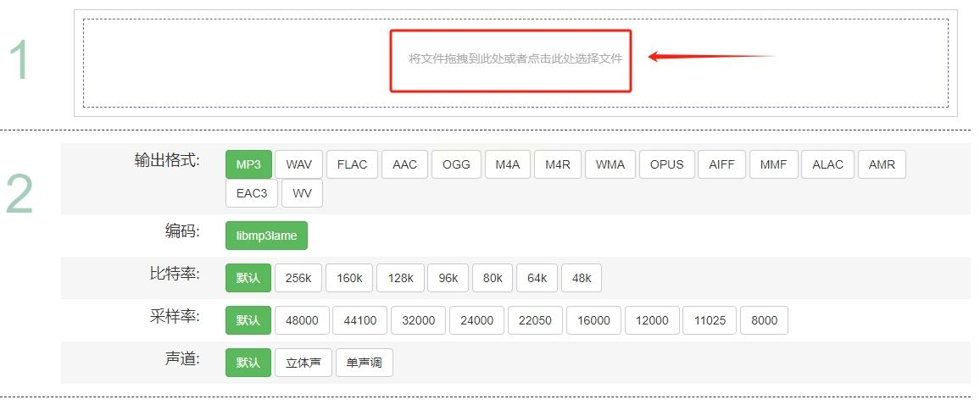
Task: Click the 采样率 label
Action: click(175, 316)
